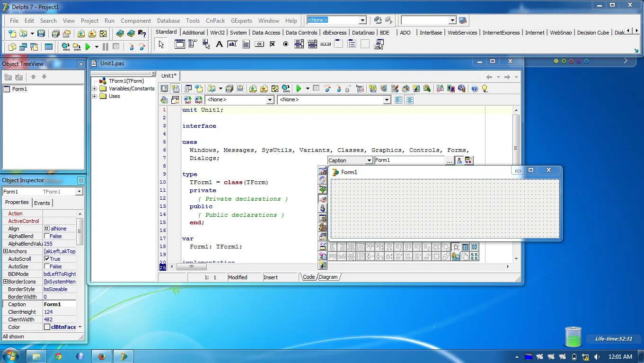Image resolution: width=644 pixels, height=363 pixels.
Task: Click the help contents icon with question mark
Action: (141, 34)
